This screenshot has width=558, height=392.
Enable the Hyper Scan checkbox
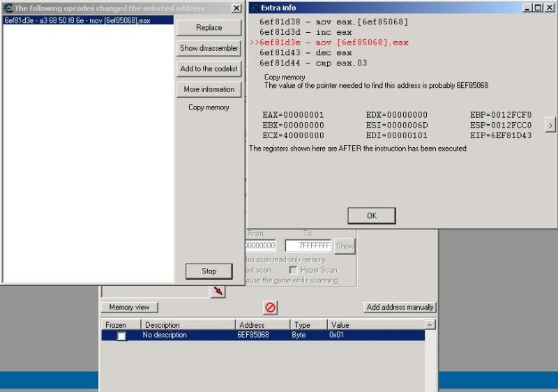pyautogui.click(x=294, y=270)
